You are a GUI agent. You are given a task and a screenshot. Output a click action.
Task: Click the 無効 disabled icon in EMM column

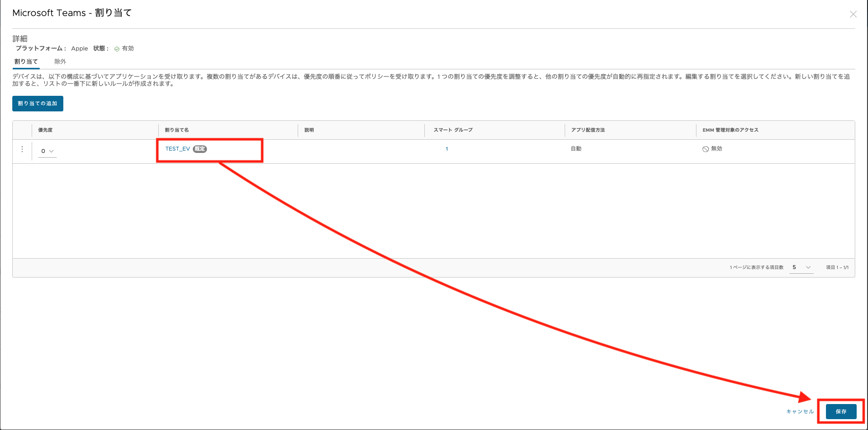tap(705, 149)
